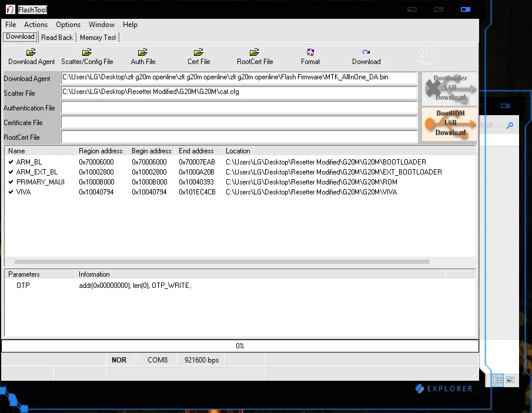Click the EXT_BOOTLOADER location path
Image resolution: width=532 pixels, height=413 pixels.
[334, 172]
